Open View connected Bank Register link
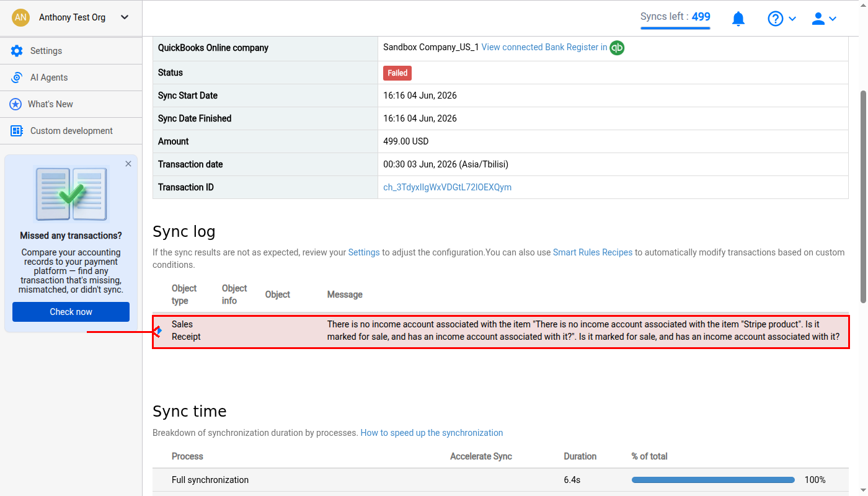 pos(544,47)
